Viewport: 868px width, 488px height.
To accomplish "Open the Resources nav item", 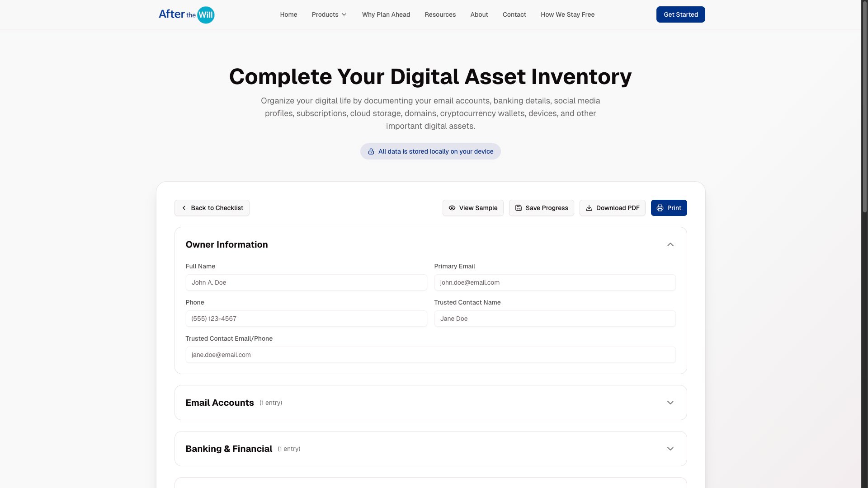I will point(440,14).
